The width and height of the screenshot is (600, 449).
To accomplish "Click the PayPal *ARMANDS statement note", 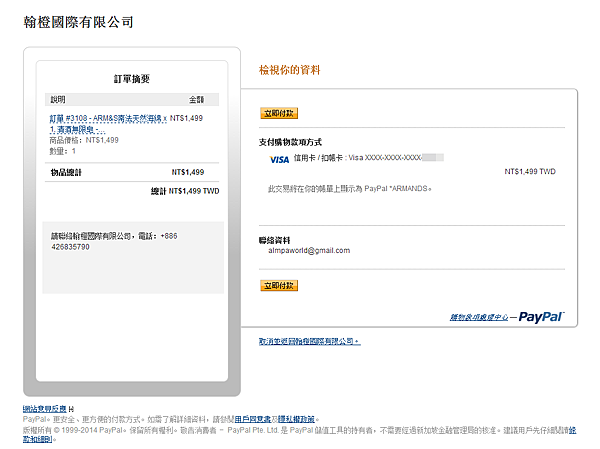I will pyautogui.click(x=350, y=189).
